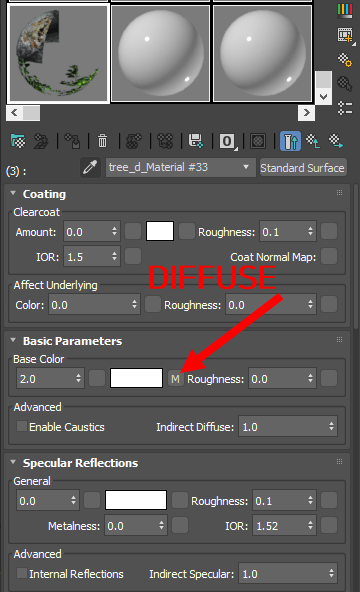Image resolution: width=360 pixels, height=592 pixels.
Task: Enable the Enable Caustics checkbox
Action: click(x=22, y=426)
